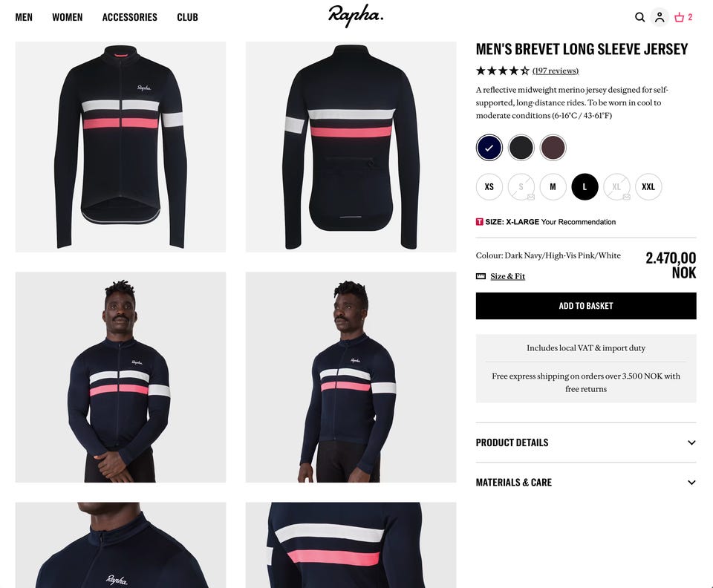Screen dimensions: 713x588
Task: Open the account profile icon
Action: 660,17
